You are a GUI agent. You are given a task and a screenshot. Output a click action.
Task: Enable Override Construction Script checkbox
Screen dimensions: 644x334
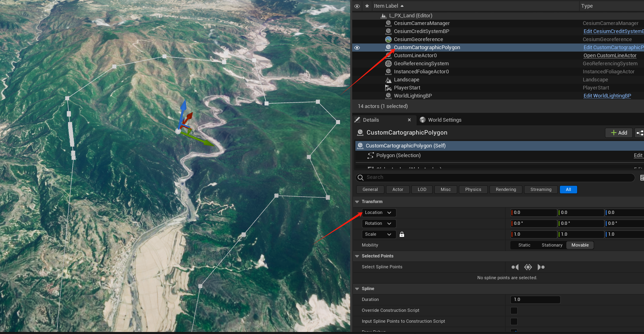click(514, 311)
